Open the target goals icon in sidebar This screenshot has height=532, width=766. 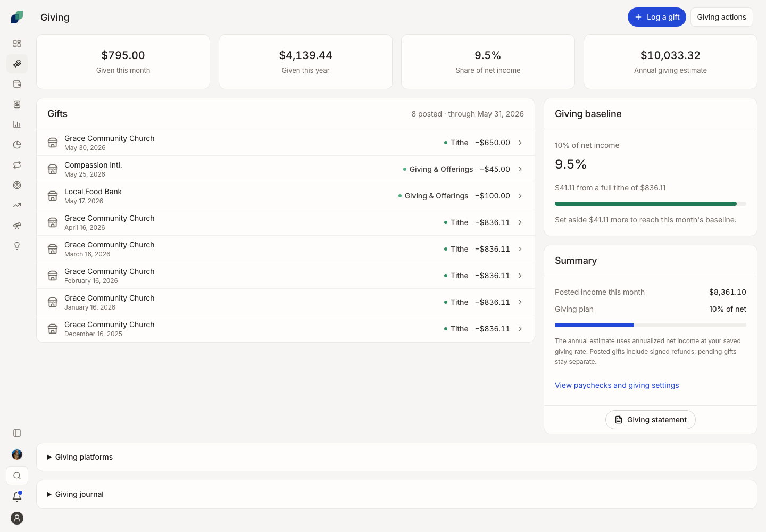[17, 185]
